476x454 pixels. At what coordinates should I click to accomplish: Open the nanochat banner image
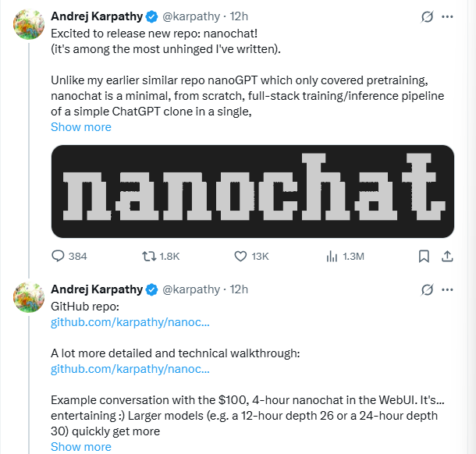(x=253, y=191)
